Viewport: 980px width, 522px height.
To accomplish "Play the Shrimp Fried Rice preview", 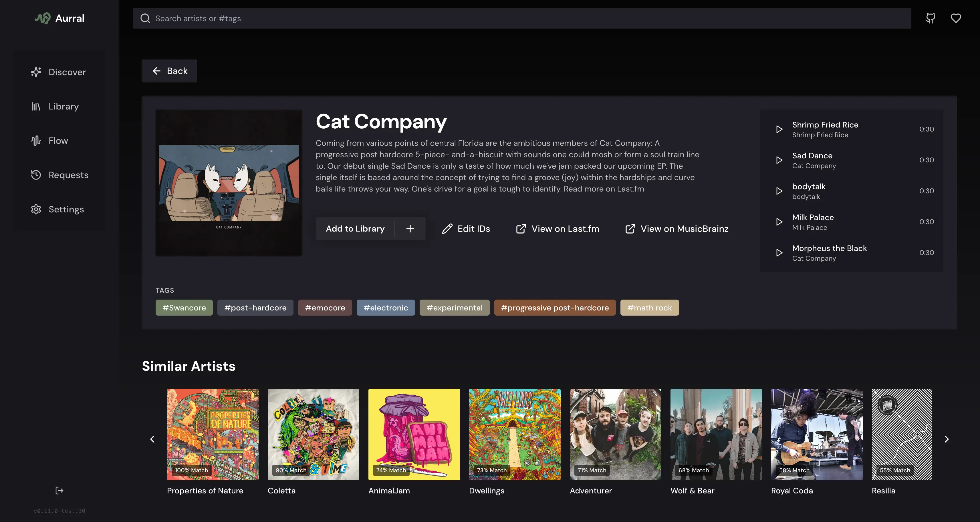I will (779, 129).
